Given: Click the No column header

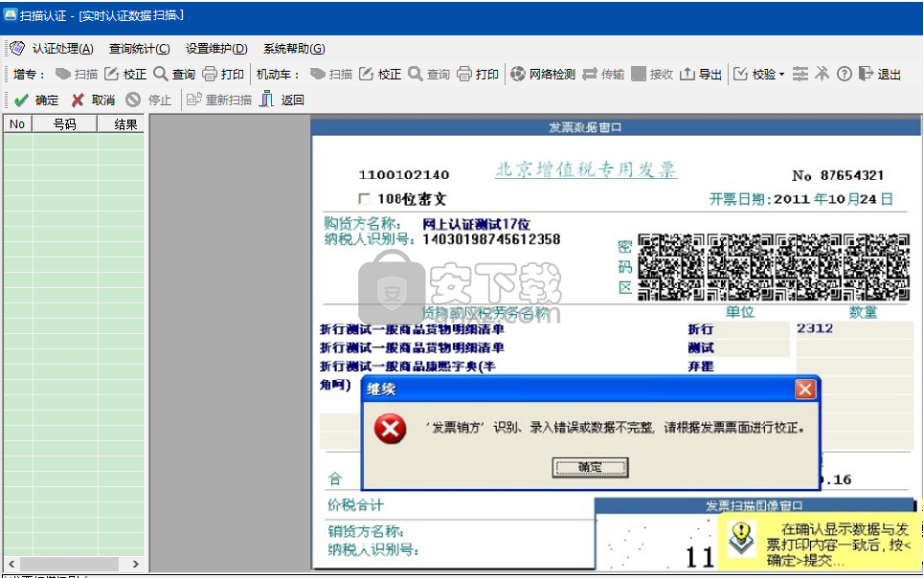Looking at the screenshot, I should 17,123.
